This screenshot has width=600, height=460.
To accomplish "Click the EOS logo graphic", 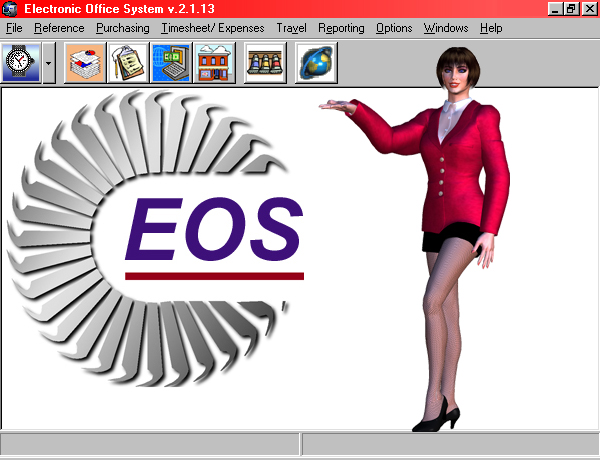I will click(x=155, y=238).
